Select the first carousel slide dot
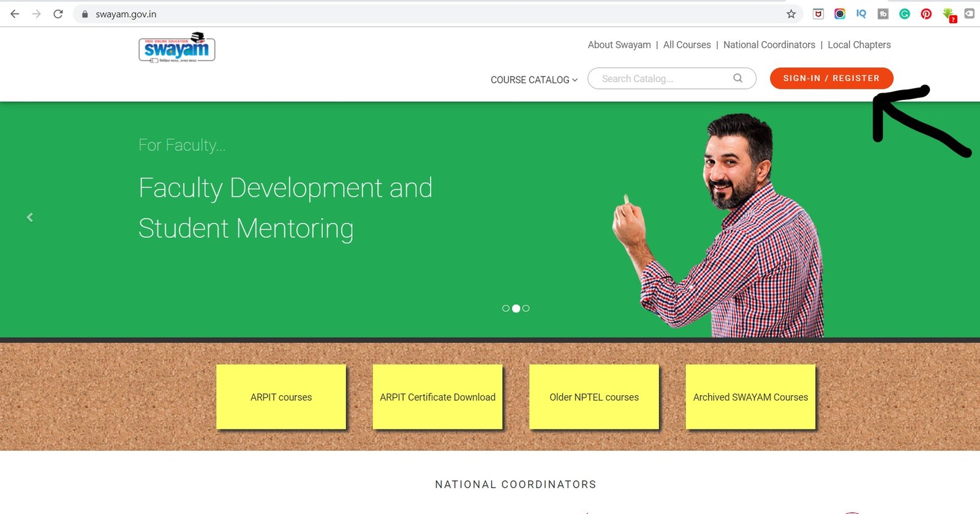The image size is (980, 514). pyautogui.click(x=506, y=308)
